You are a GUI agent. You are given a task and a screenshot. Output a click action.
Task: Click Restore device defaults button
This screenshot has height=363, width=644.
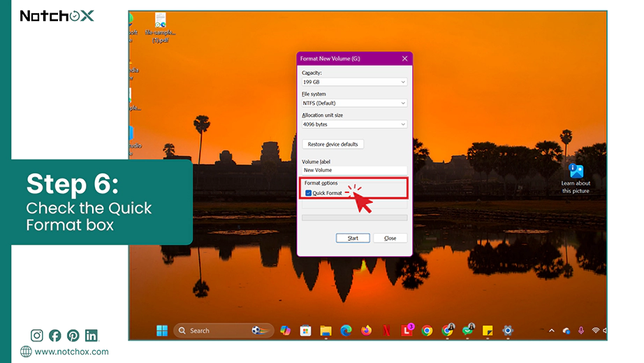pyautogui.click(x=332, y=144)
